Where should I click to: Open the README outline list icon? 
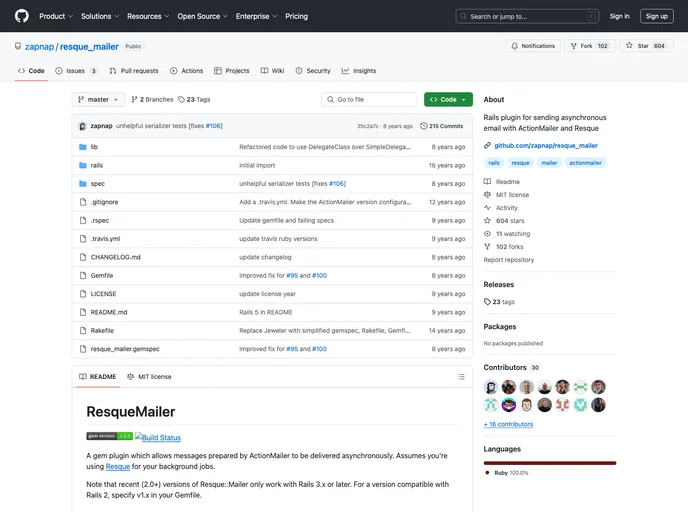tap(461, 377)
